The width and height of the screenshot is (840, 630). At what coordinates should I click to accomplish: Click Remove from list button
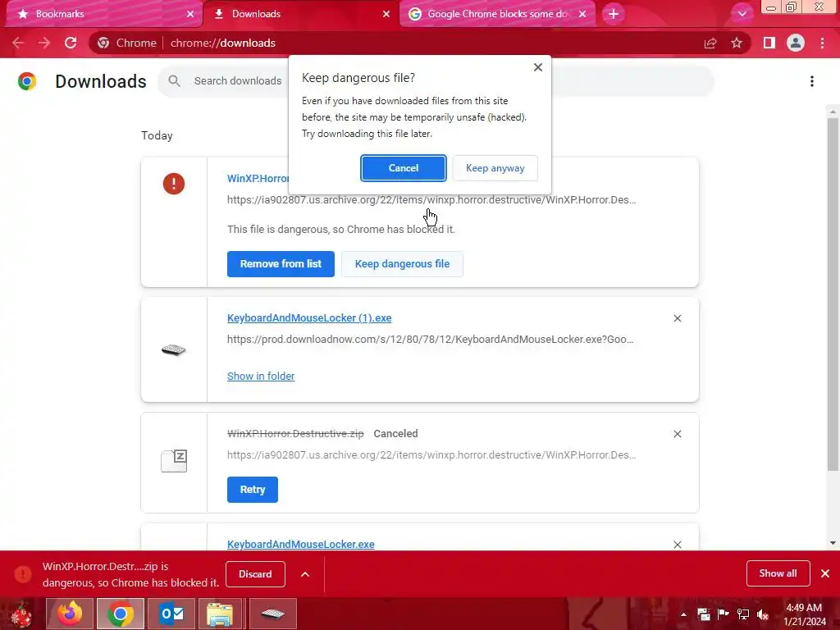(x=281, y=264)
